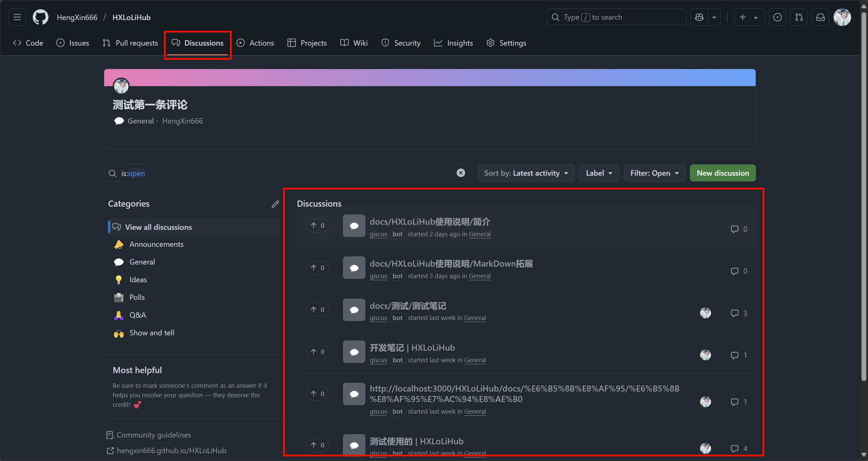
Task: Open discussion docs/HXLoLiHub使用说明/MarkDown拓展
Action: tap(451, 264)
